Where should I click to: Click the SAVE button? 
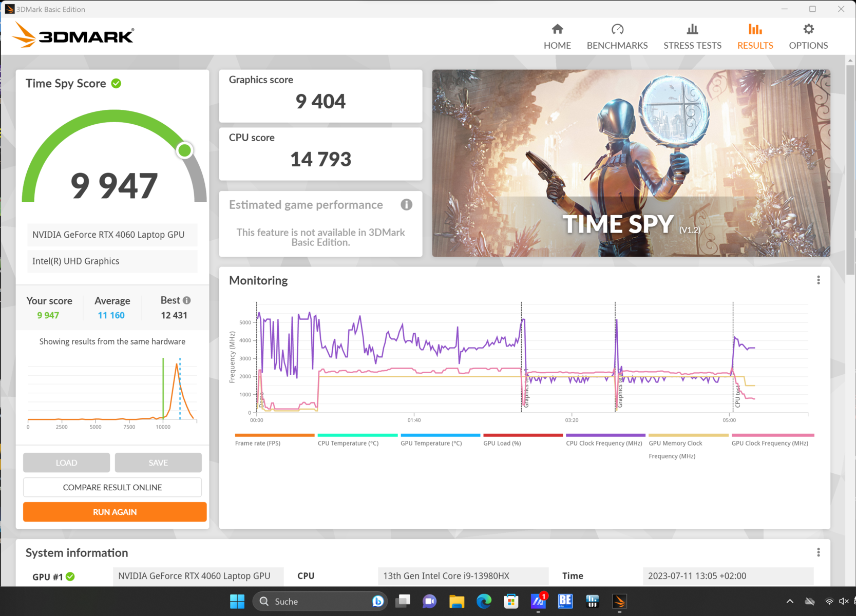[158, 463]
